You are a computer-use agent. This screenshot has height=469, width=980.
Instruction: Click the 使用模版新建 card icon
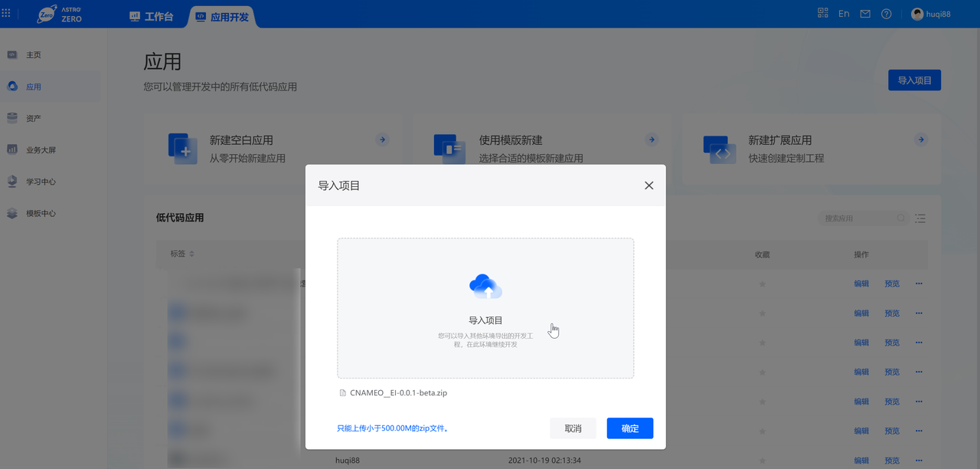(x=449, y=149)
